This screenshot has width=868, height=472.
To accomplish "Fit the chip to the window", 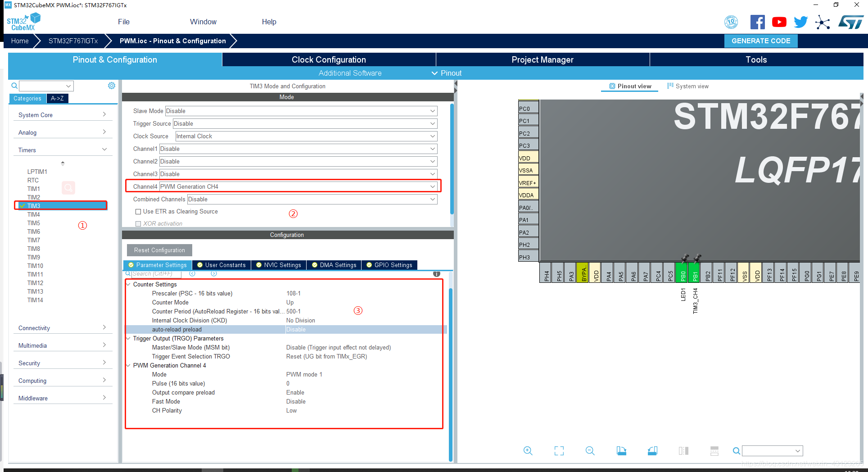I will coord(559,450).
